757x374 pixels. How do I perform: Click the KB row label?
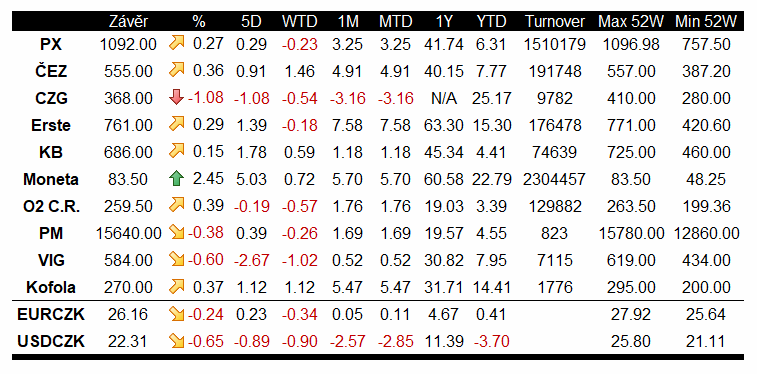click(51, 153)
